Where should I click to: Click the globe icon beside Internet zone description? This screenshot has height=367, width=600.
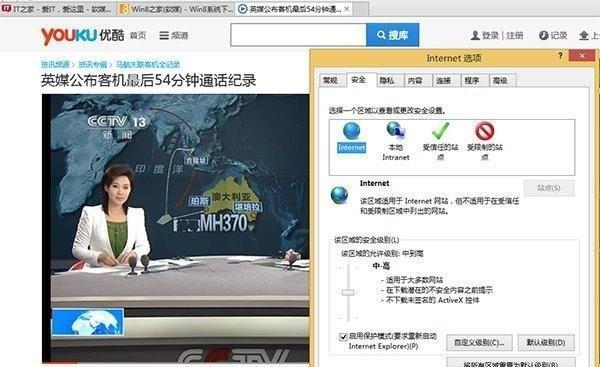tap(339, 195)
